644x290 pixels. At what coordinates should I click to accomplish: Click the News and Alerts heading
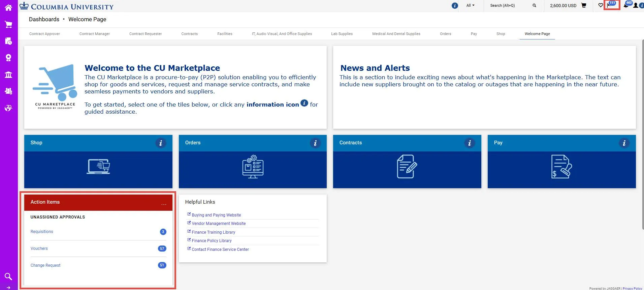(375, 68)
